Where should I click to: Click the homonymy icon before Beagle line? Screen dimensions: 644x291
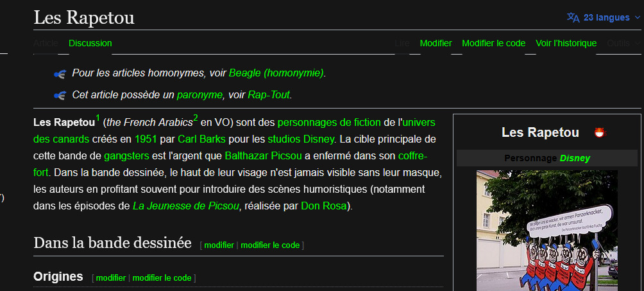[x=60, y=74]
